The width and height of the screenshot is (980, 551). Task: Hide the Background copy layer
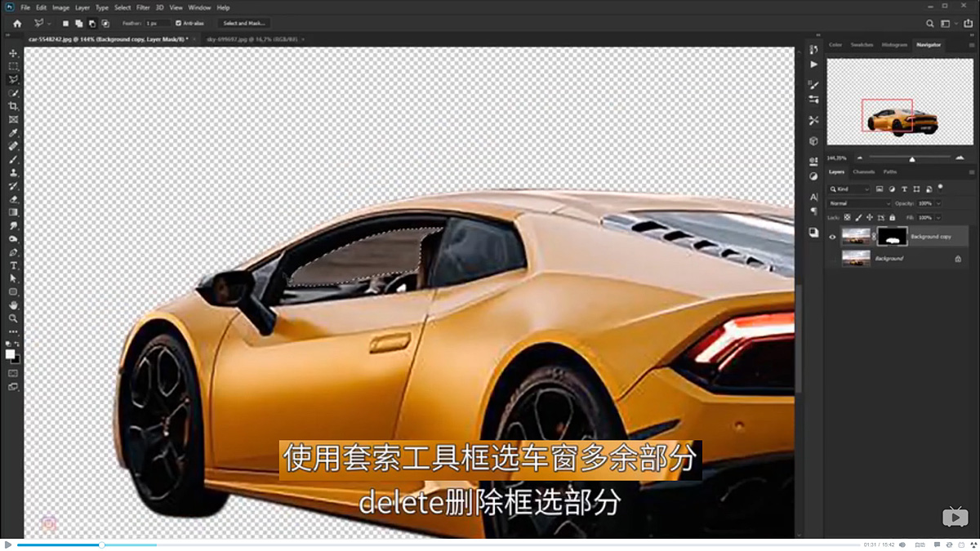coord(831,237)
